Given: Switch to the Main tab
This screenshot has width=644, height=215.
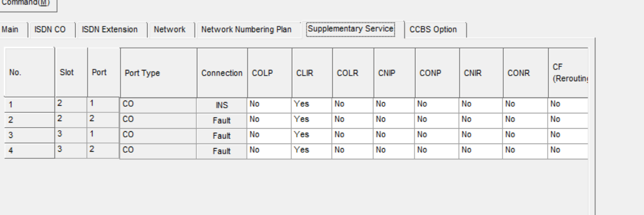Looking at the screenshot, I should (x=10, y=30).
